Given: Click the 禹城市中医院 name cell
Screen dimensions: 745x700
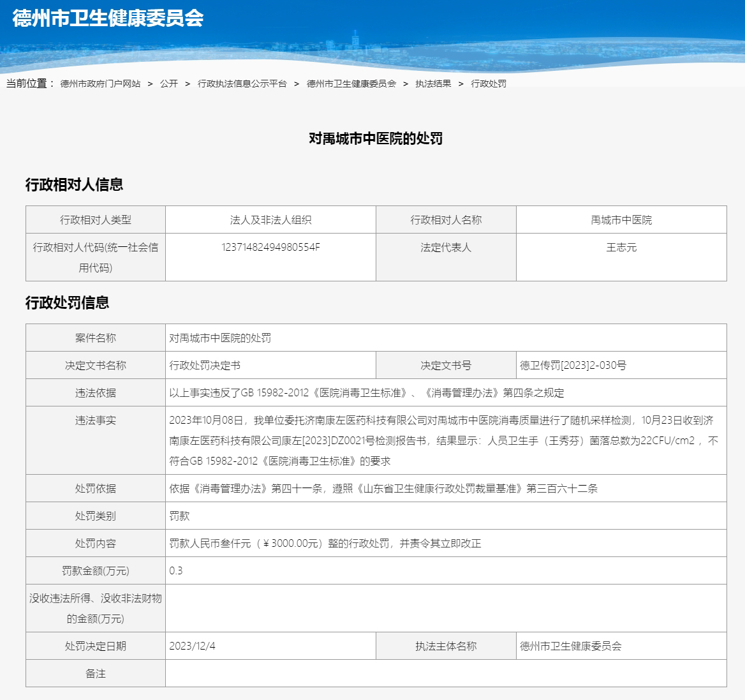Looking at the screenshot, I should pos(621,220).
